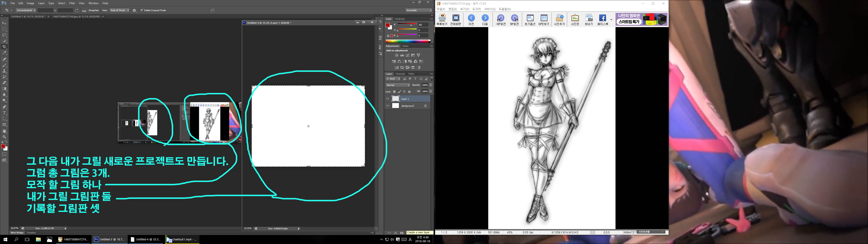Click the 스마트빔 특가 ad banner
The image size is (868, 244).
642,20
